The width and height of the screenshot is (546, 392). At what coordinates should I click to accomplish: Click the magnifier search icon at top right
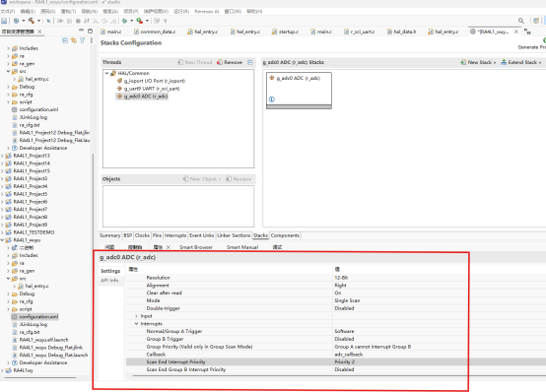coord(521,21)
